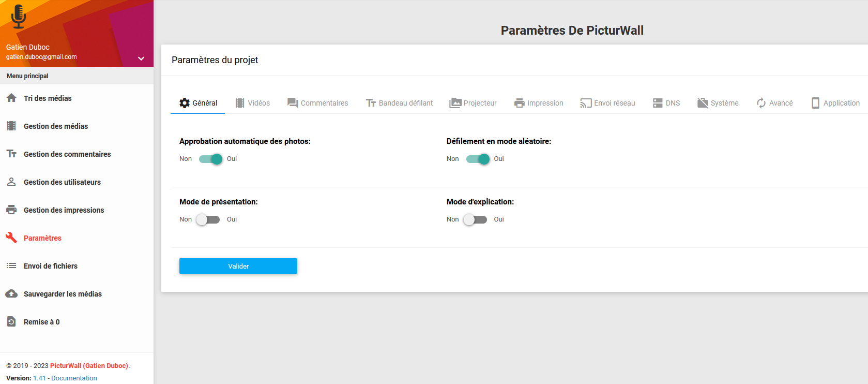Click the printer icon for Gestion des impressions
868x384 pixels.
pyautogui.click(x=11, y=210)
